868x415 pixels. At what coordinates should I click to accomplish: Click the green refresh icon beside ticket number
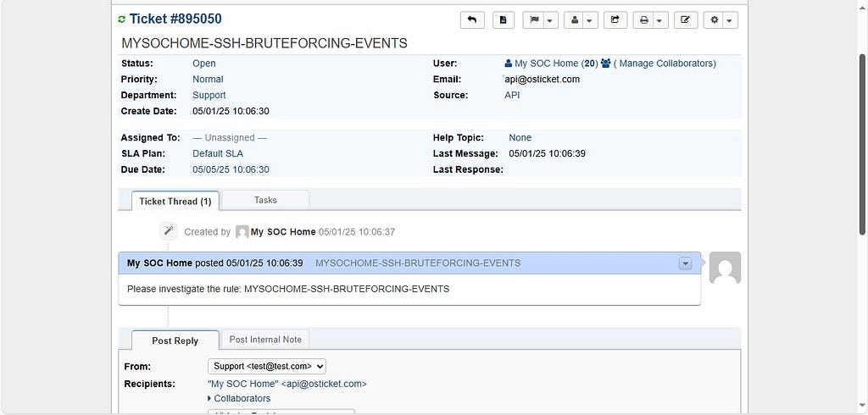(122, 19)
